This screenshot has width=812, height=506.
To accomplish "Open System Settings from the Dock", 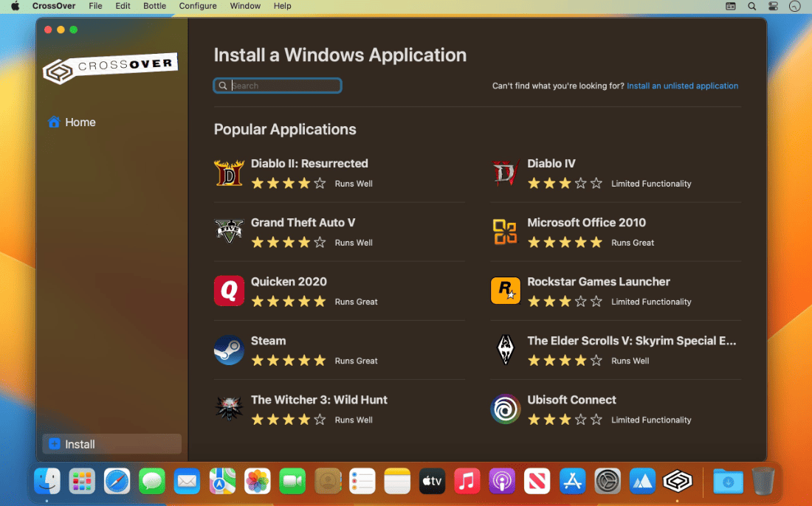I will (608, 481).
